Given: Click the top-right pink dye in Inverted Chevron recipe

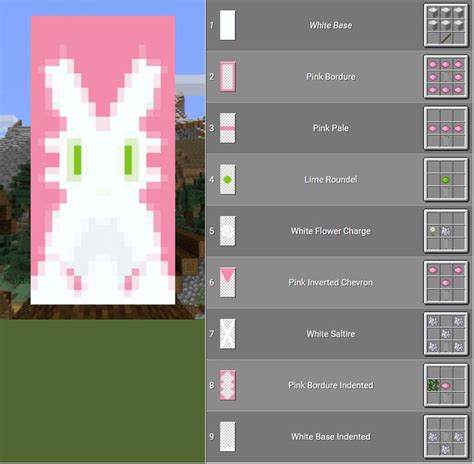Looking at the screenshot, I should point(459,270).
